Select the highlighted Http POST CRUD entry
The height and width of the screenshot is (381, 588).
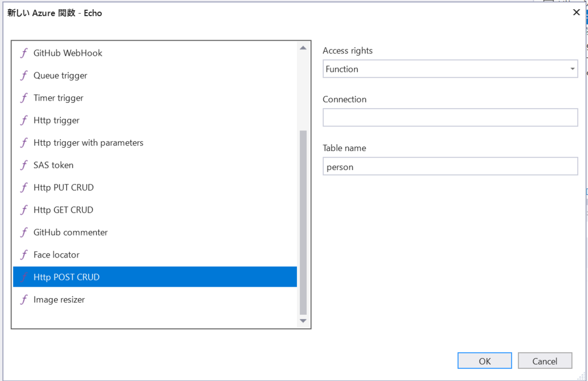(x=155, y=277)
